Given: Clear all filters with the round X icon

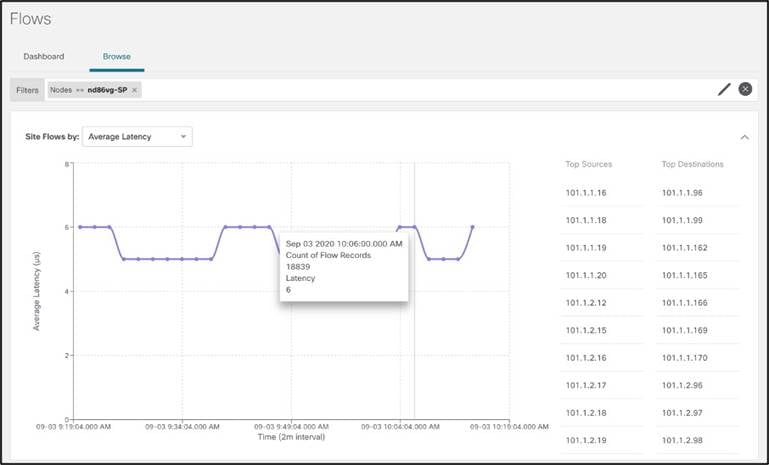Looking at the screenshot, I should click(745, 89).
